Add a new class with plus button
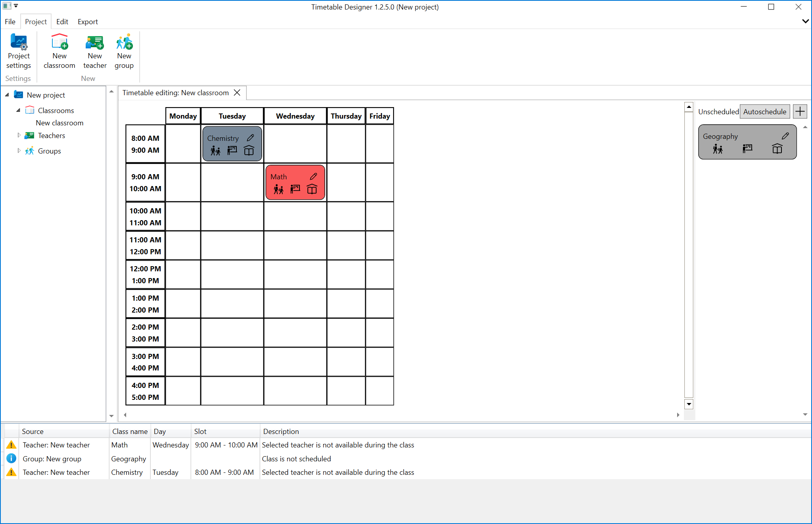Viewport: 812px width, 524px height. tap(800, 111)
